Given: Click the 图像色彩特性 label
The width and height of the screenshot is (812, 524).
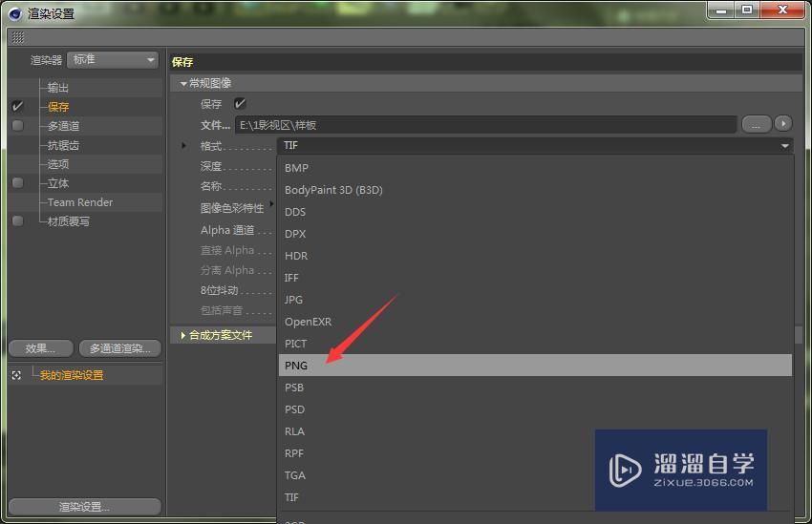Looking at the screenshot, I should coord(232,208).
